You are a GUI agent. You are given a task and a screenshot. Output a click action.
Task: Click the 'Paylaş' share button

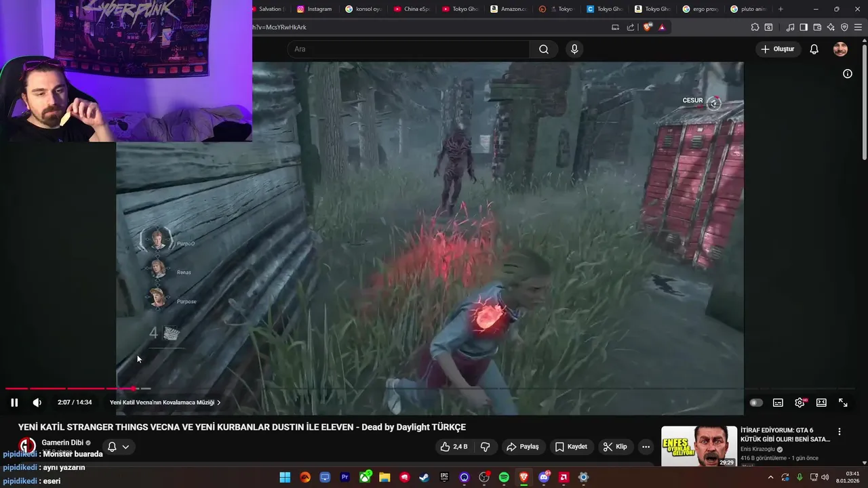522,447
